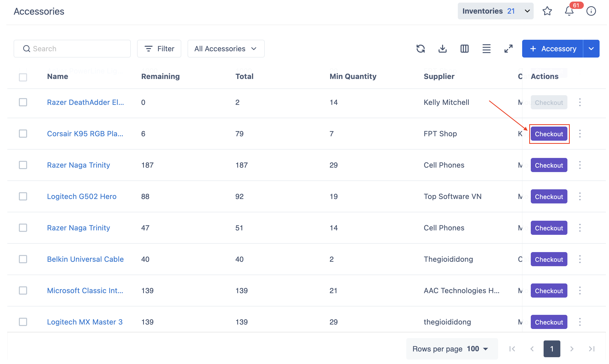Click the download export icon
Screen dimensions: 609x364
[442, 49]
